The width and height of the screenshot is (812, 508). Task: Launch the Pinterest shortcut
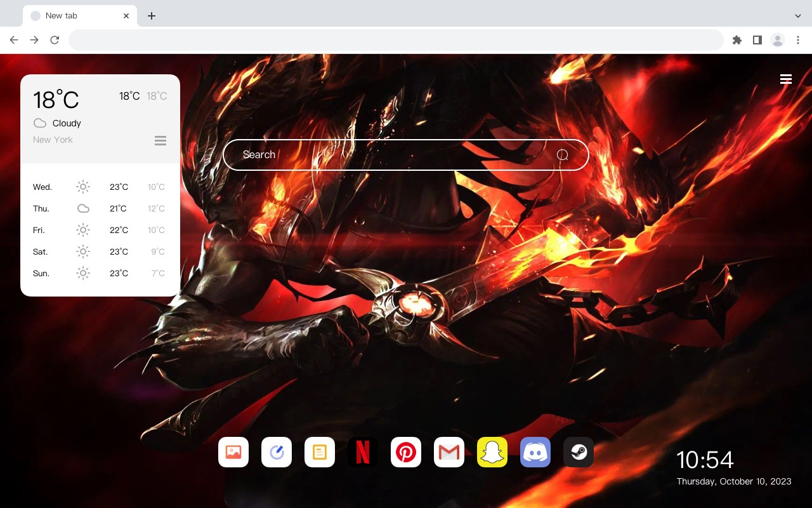(x=406, y=452)
